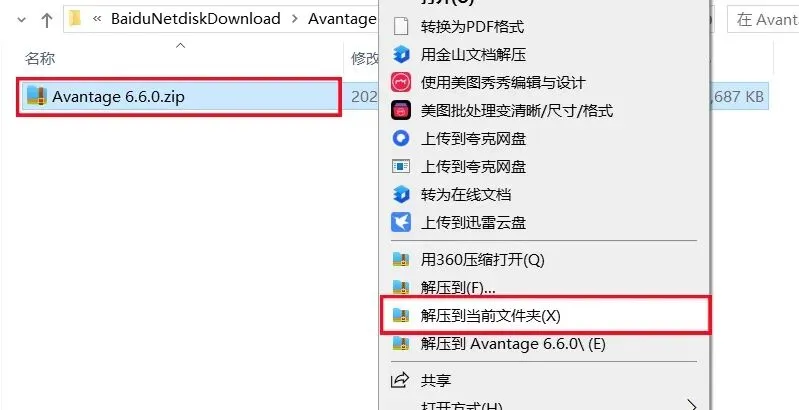Open the recent locations dropdown chevron

pyautogui.click(x=21, y=20)
